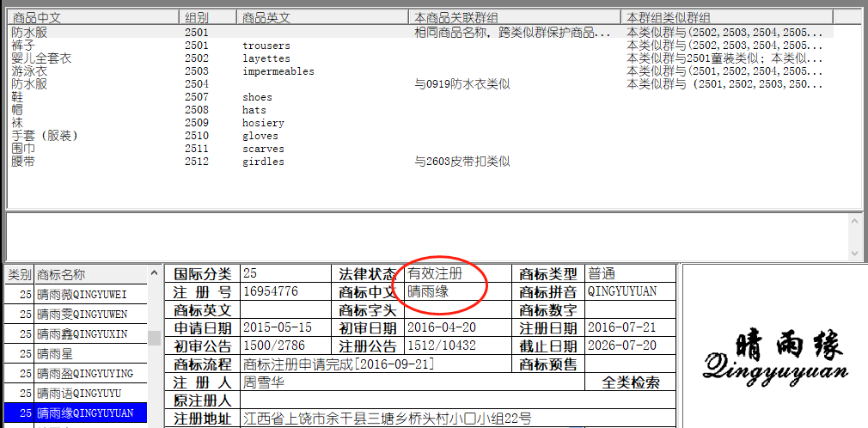The width and height of the screenshot is (868, 428).
Task: Select the 腰带 girdles row
Action: (x=421, y=162)
